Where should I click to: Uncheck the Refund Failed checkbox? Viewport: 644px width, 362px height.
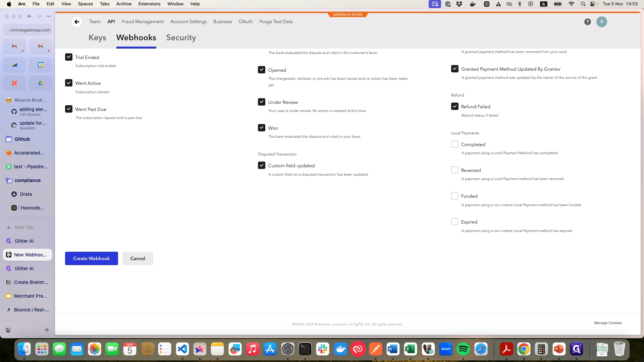(455, 106)
